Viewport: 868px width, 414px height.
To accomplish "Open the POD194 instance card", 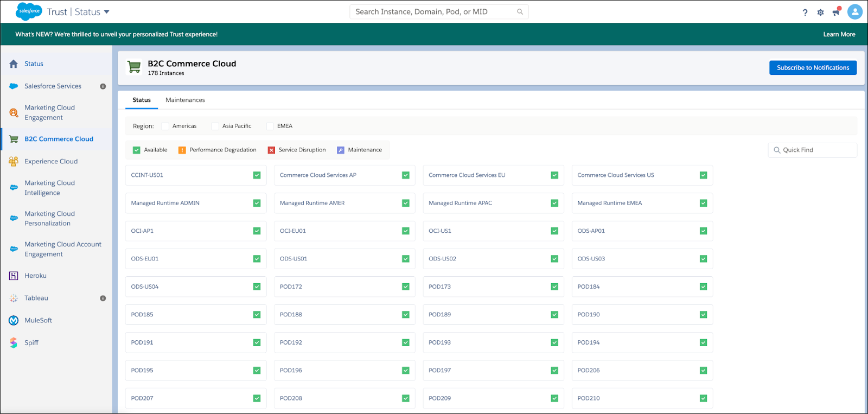I will 642,342.
